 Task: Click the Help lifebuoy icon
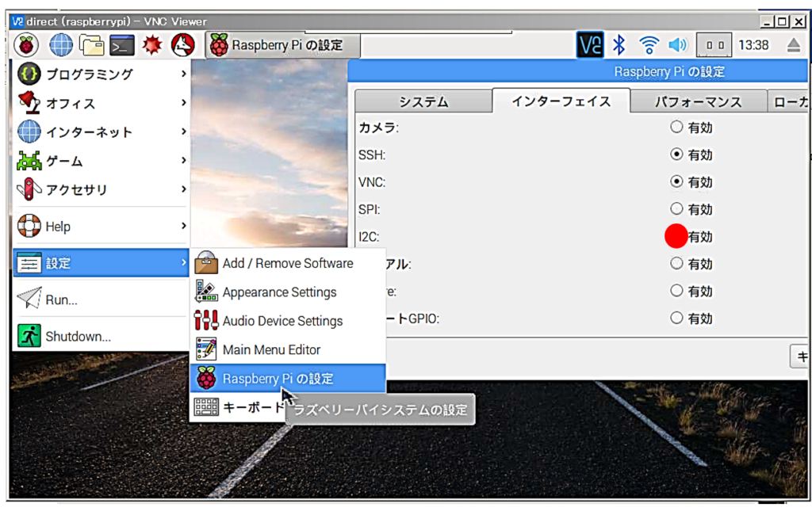click(29, 226)
